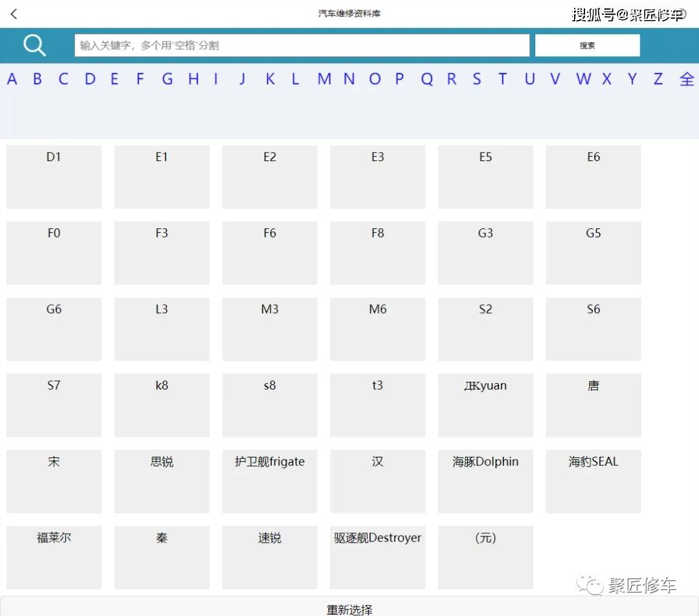This screenshot has height=616, width=699.
Task: Select the M6 model
Action: [x=377, y=329]
